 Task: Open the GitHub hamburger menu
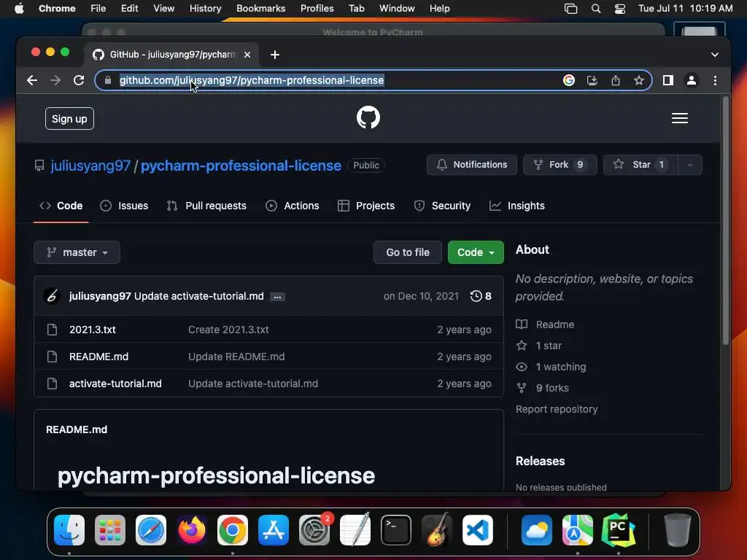(x=680, y=118)
